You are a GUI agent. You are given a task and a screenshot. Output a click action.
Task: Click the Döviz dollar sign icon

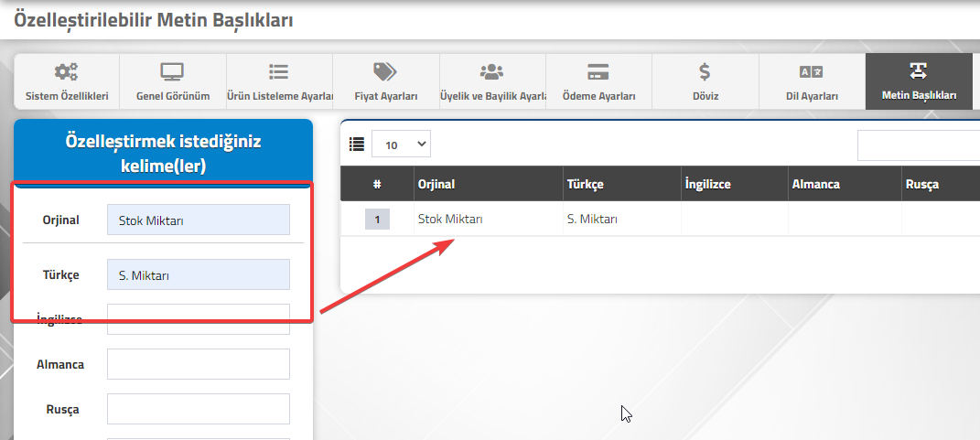click(705, 72)
